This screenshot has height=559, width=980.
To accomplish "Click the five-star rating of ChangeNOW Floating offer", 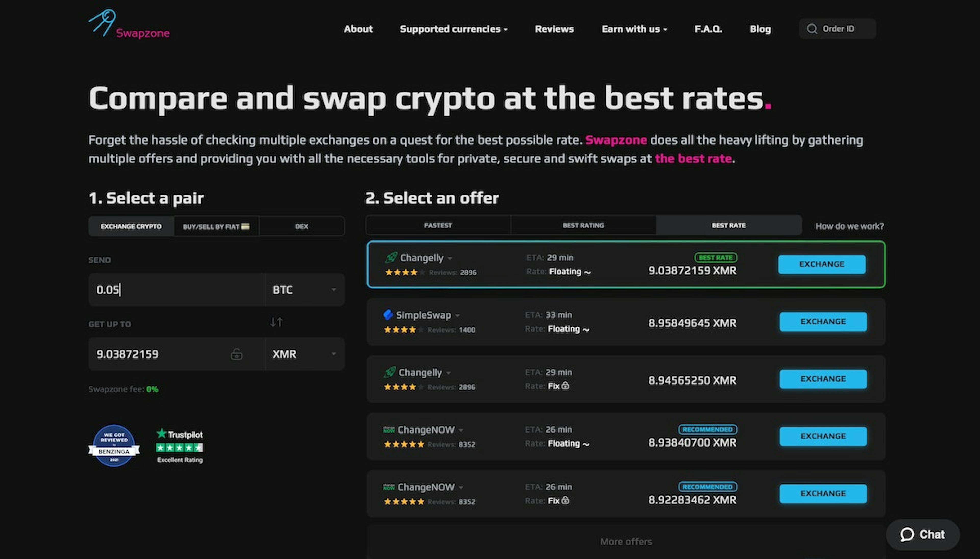I will (404, 444).
